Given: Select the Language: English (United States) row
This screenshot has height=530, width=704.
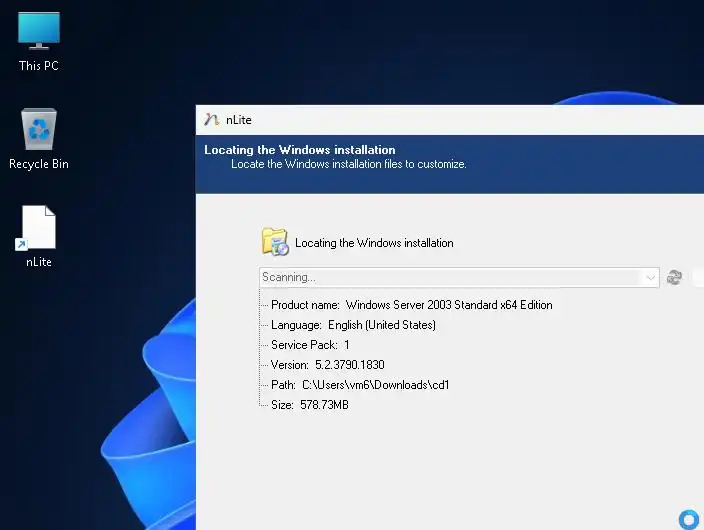Looking at the screenshot, I should click(353, 325).
